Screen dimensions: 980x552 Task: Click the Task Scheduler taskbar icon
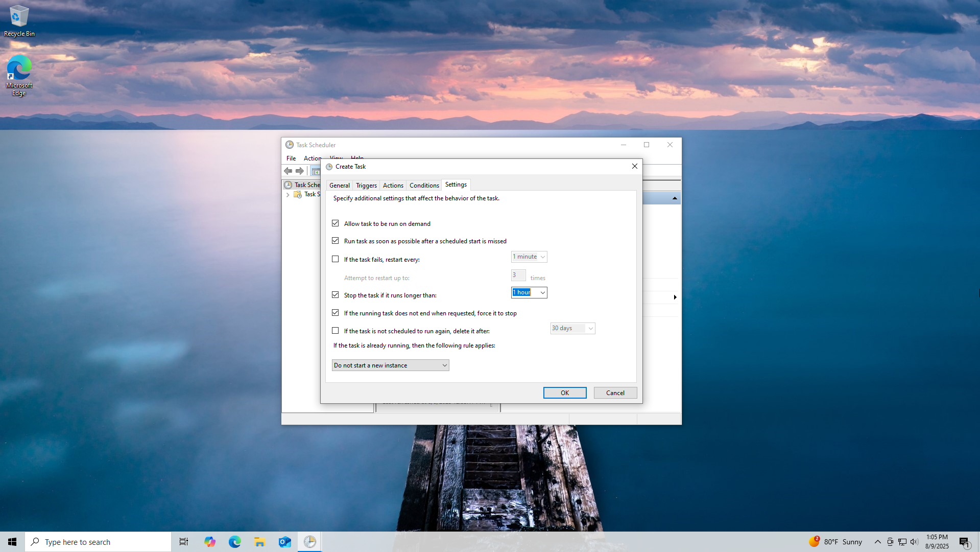click(x=310, y=542)
